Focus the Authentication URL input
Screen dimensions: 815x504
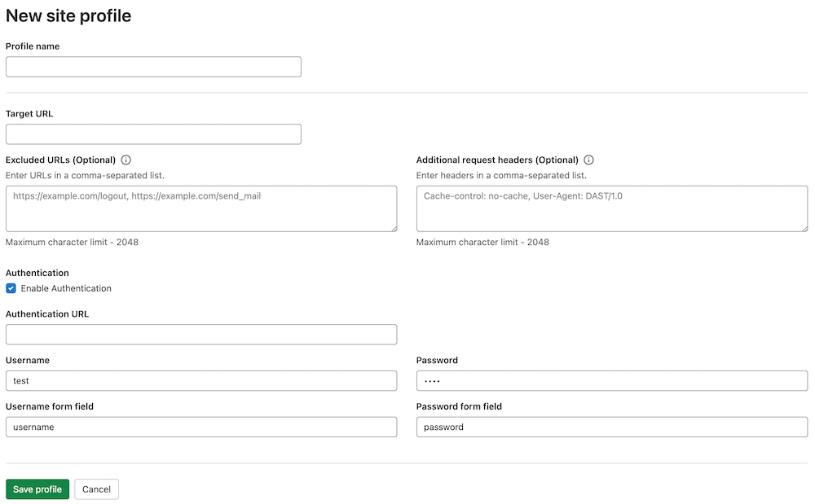pos(201,334)
